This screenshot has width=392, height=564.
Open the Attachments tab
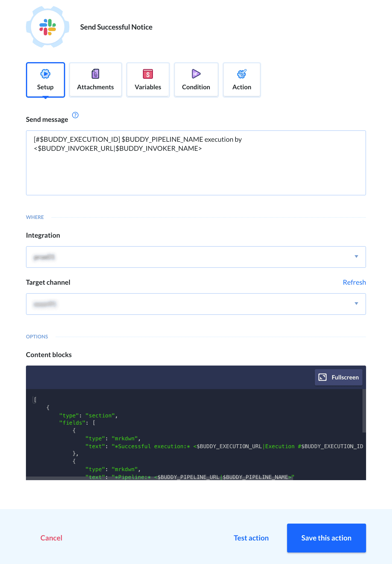[x=96, y=80]
